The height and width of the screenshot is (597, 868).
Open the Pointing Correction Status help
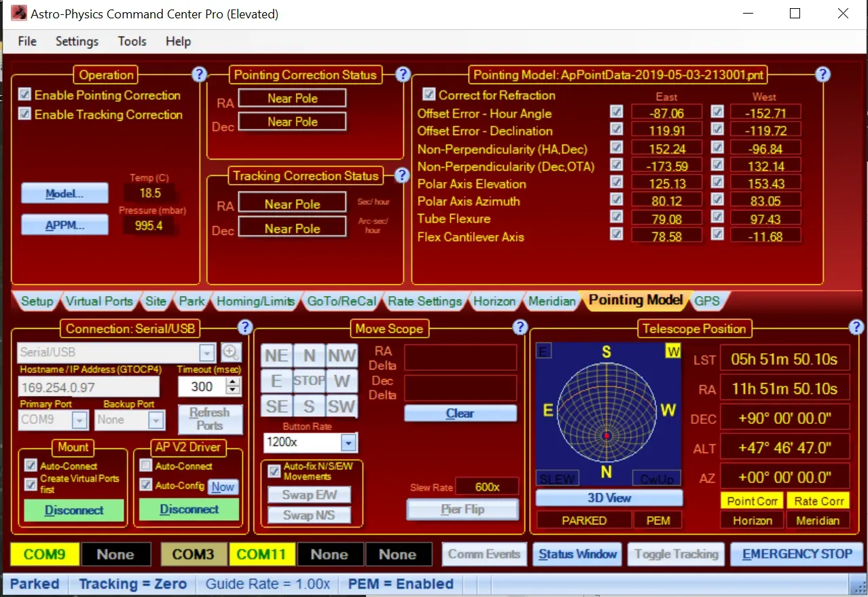point(402,75)
